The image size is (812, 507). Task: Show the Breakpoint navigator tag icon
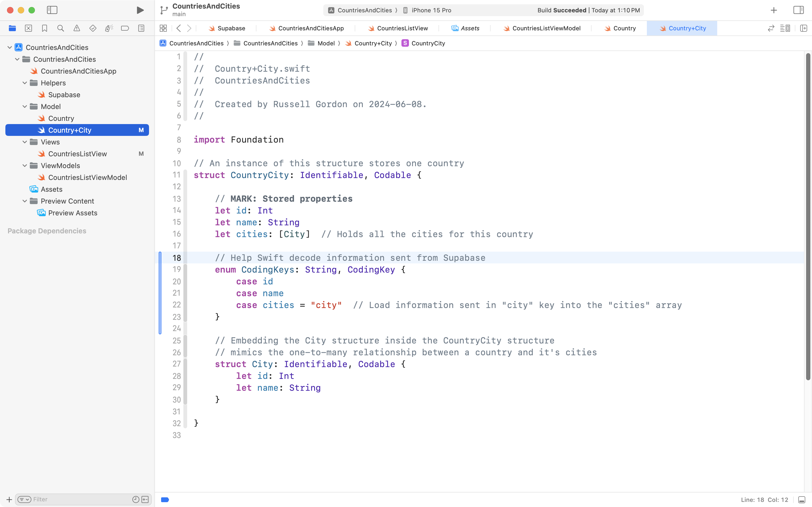coord(125,28)
